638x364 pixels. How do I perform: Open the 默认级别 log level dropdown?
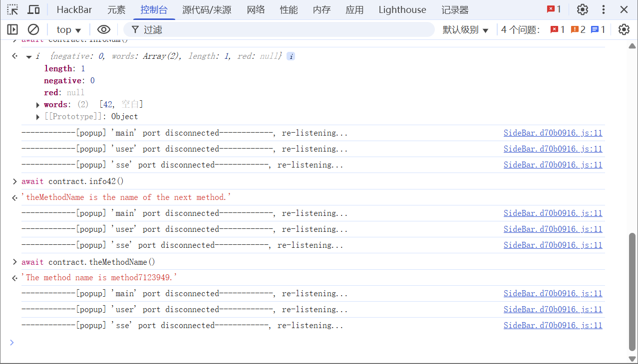click(465, 30)
